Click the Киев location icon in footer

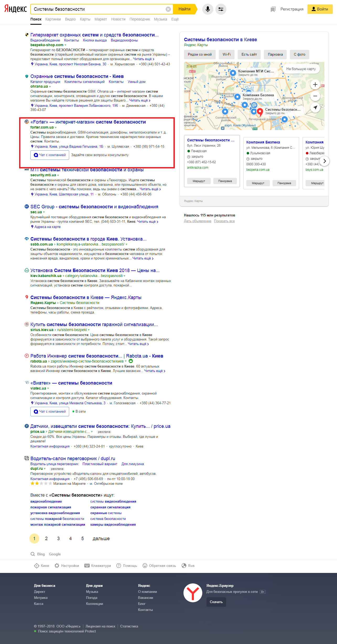click(x=37, y=566)
